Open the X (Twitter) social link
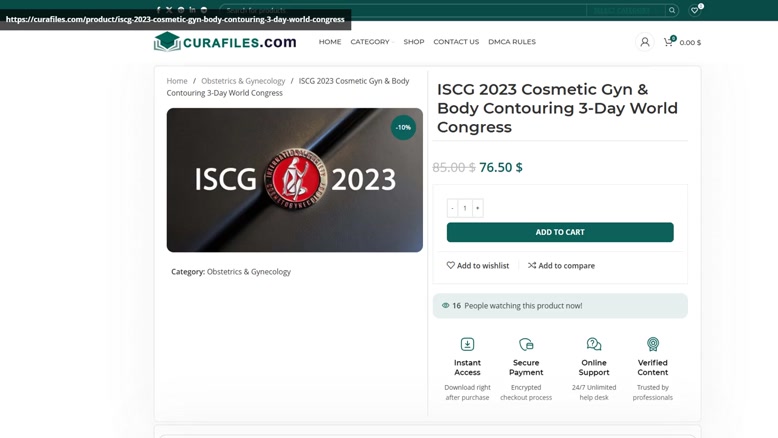Screen dimensions: 778x438 tap(169, 9)
